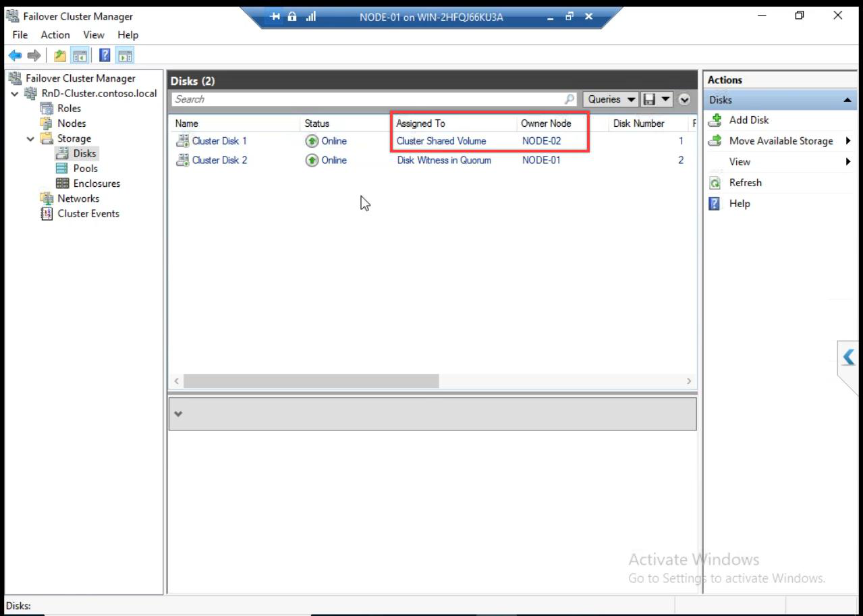Expand the Move Available Storage submenu arrow
The height and width of the screenshot is (616, 863).
click(x=848, y=141)
